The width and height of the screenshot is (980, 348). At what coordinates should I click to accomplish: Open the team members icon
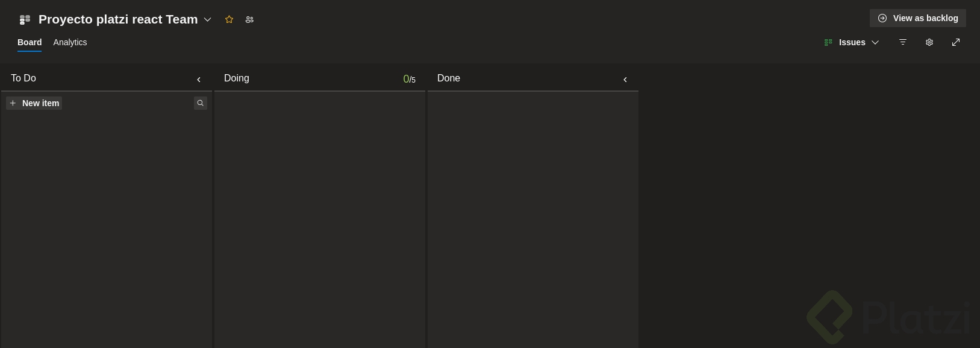pos(249,19)
